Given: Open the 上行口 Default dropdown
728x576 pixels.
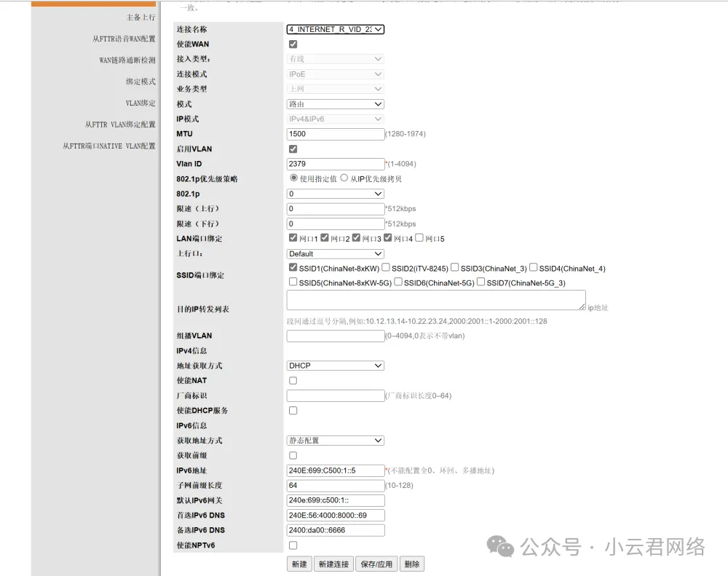Looking at the screenshot, I should 335,253.
